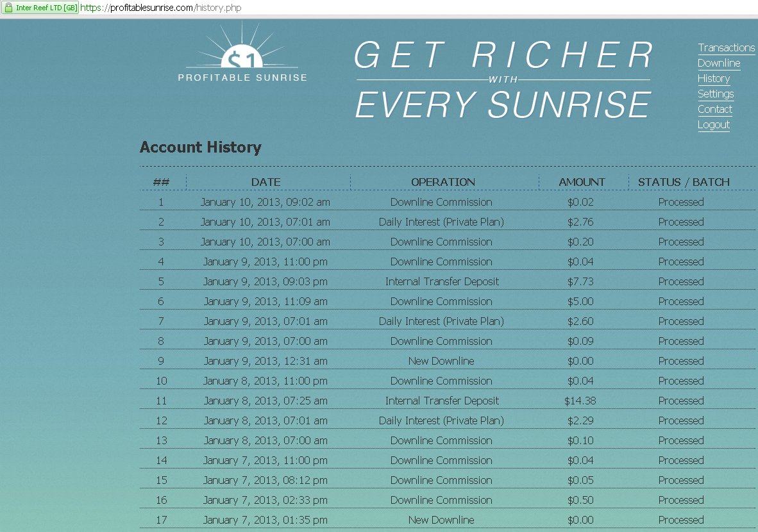Viewport: 758px width, 532px height.
Task: Click the Profitable Sunrise sun logo
Action: [x=242, y=52]
